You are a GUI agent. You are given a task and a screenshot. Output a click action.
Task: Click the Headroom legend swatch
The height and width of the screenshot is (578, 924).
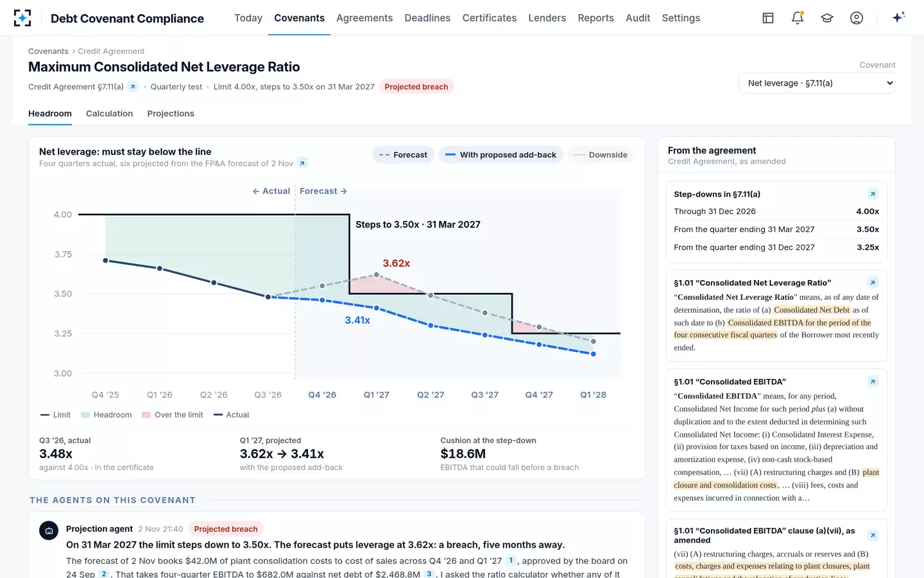(x=85, y=415)
